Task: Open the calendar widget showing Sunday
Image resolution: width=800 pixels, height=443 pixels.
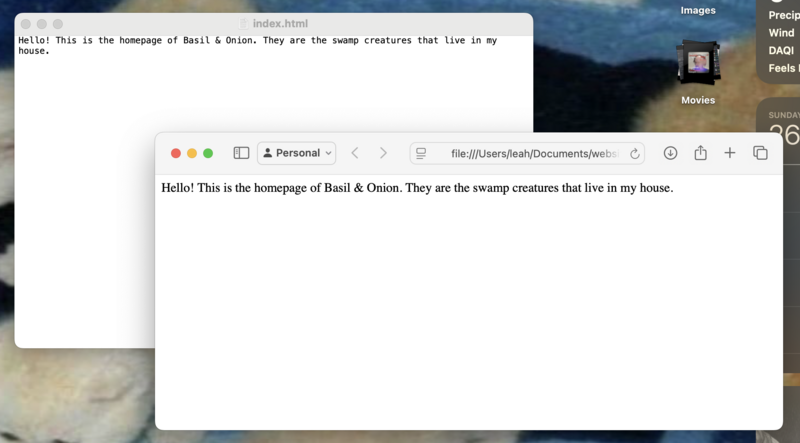Action: (781, 130)
